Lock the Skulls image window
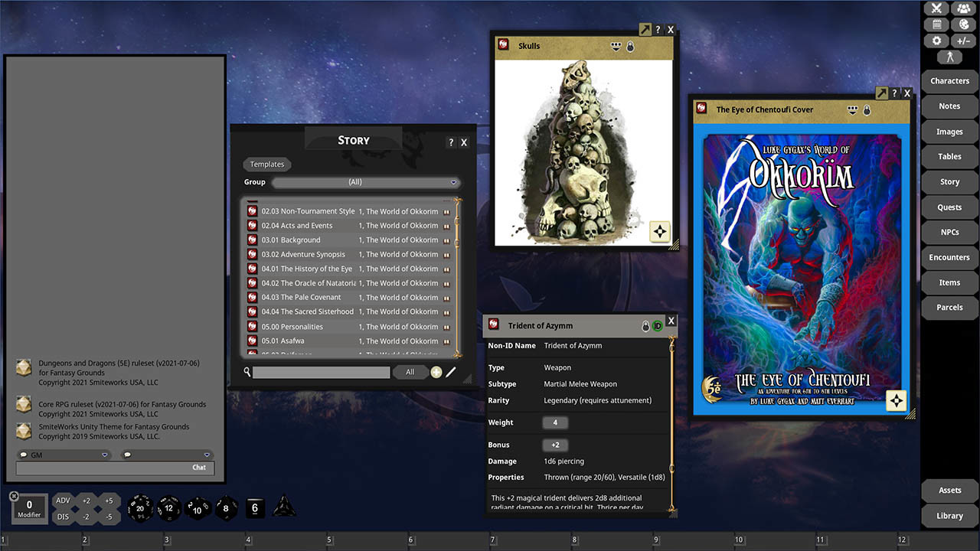Viewport: 980px width, 551px height. pos(629,46)
